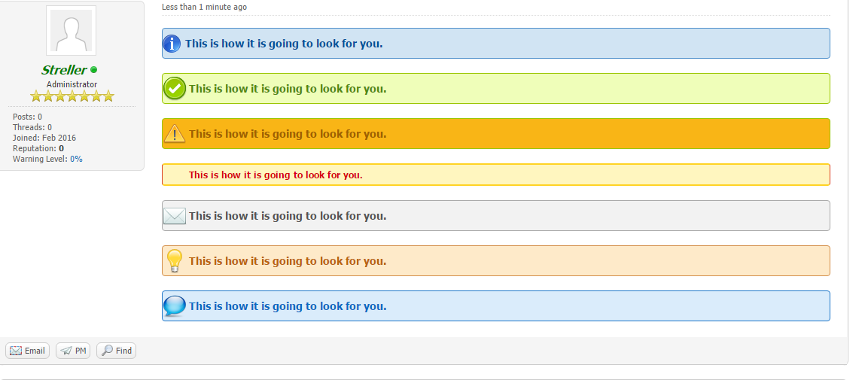Click the blue info box message text

(x=284, y=43)
